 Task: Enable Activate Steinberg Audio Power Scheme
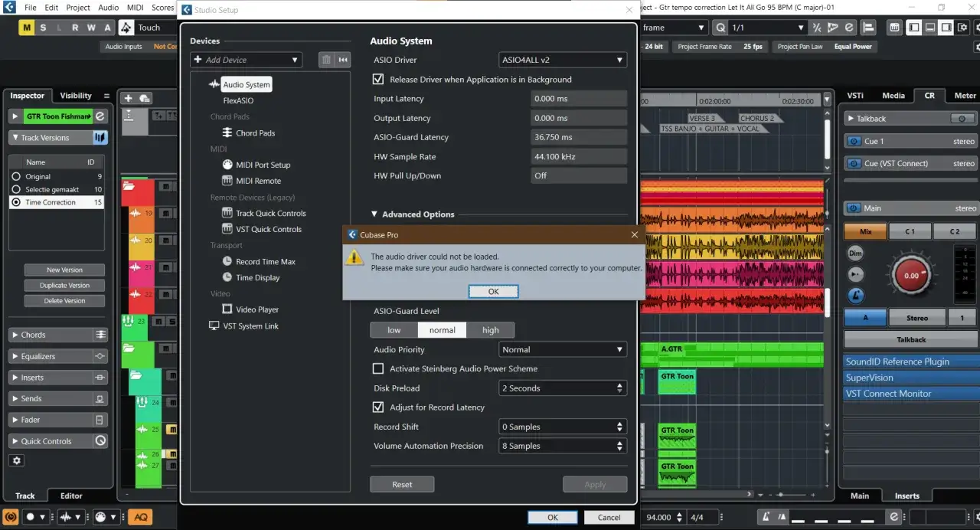pyautogui.click(x=377, y=368)
